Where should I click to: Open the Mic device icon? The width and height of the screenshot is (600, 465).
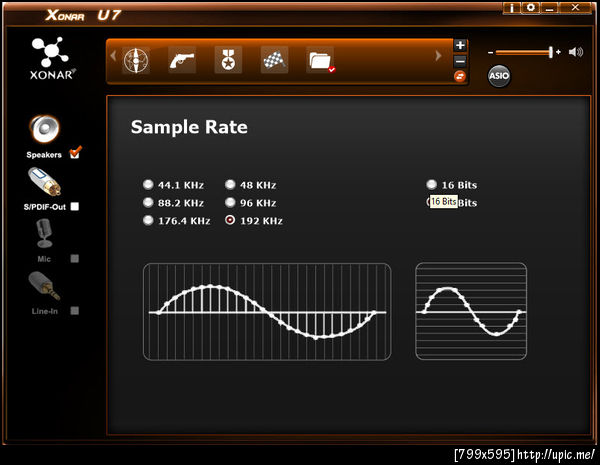tap(44, 233)
